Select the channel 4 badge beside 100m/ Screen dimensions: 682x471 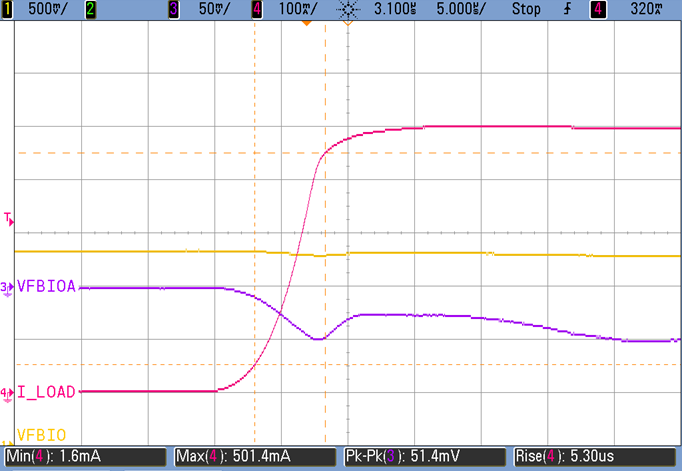(x=257, y=9)
